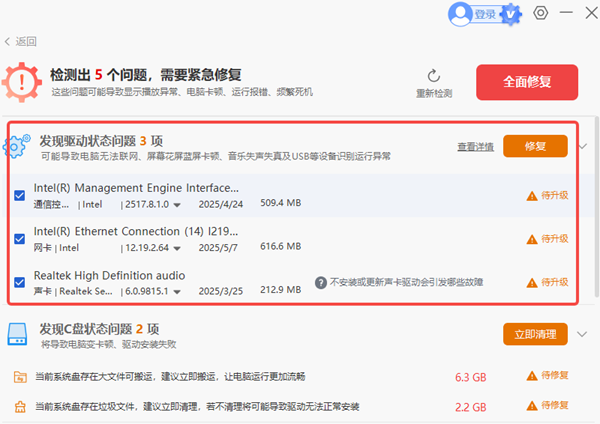Uncheck Intel Management Engine Interface checkbox
The image size is (600, 424).
(20, 195)
